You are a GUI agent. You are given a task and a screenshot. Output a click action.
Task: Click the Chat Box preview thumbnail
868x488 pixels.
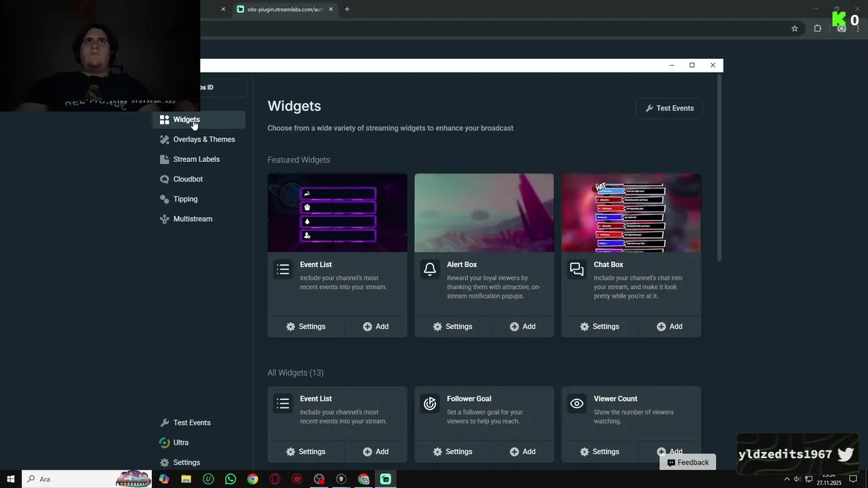pos(631,213)
